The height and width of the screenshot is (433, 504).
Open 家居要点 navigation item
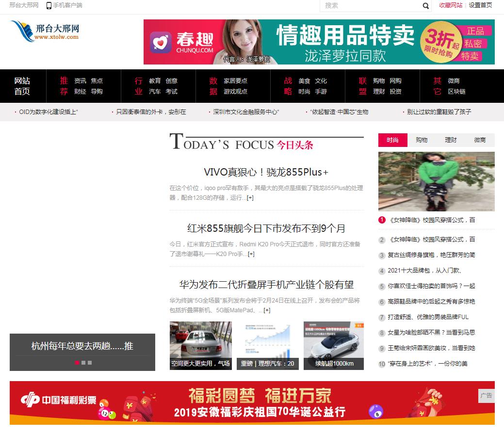tap(236, 81)
